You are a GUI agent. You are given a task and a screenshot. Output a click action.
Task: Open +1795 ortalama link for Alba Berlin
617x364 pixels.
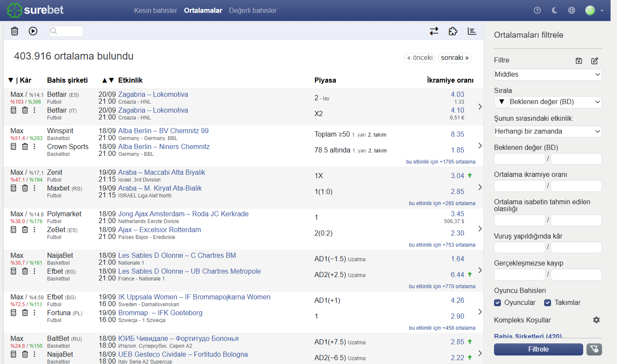coord(441,162)
